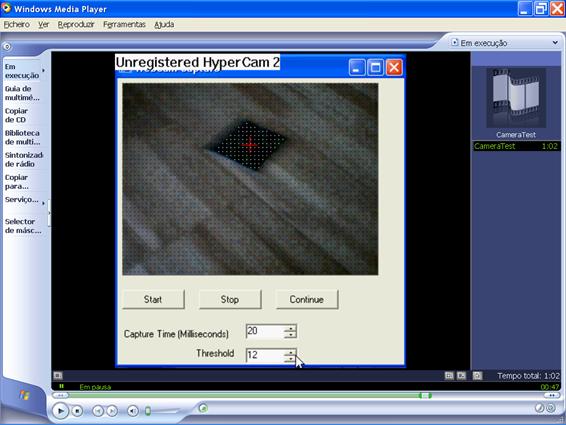Viewport: 566px width, 425px height.
Task: Stop playback with the square Stop button
Action: 77,411
